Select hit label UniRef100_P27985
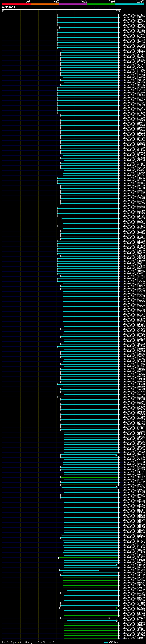146x644 pixels. (x=133, y=45)
